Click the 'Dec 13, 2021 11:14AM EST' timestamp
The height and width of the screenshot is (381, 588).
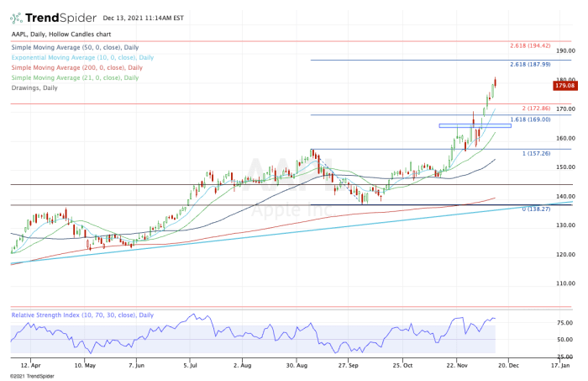coord(144,18)
